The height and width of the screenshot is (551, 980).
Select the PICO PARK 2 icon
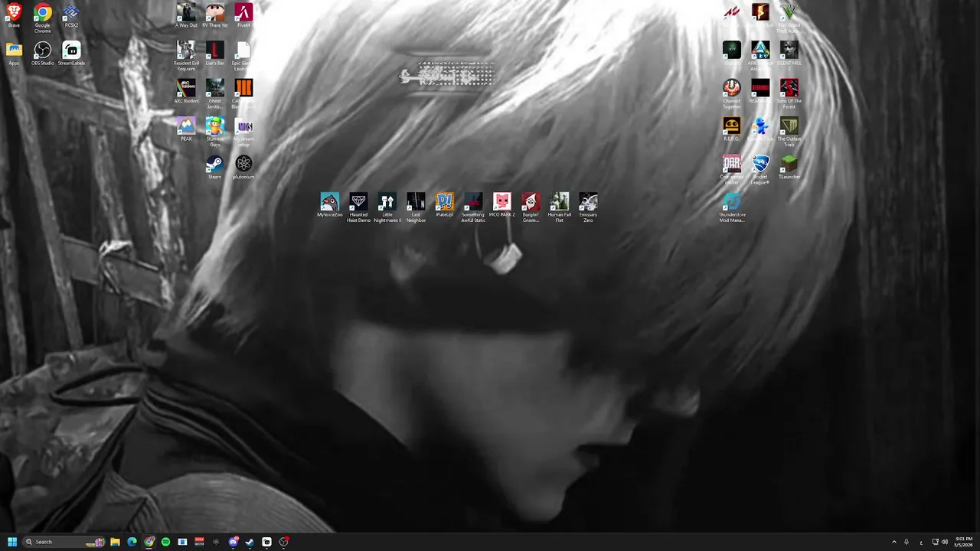tap(502, 205)
